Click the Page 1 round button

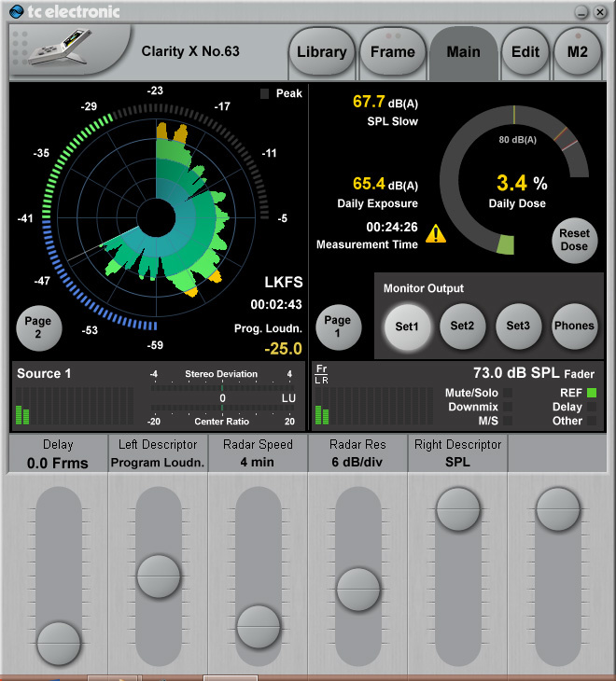(338, 327)
